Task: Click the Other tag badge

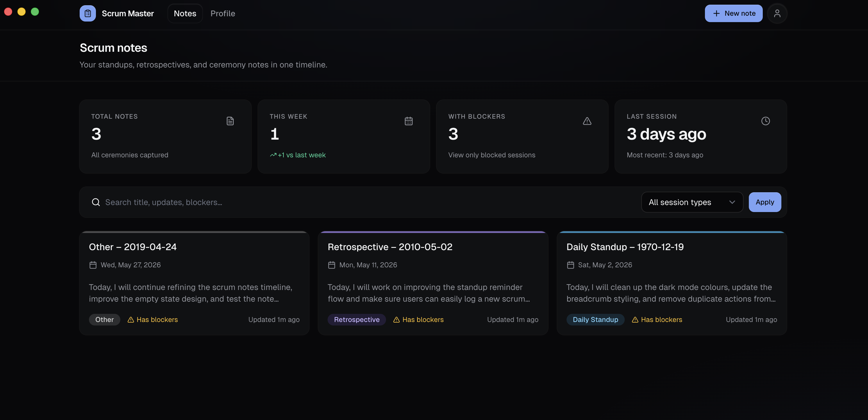Action: [104, 320]
